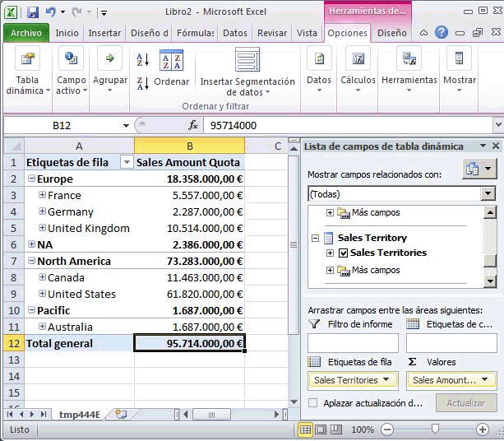Open Excel Help question mark
The height and width of the screenshot is (441, 504).
click(x=442, y=32)
